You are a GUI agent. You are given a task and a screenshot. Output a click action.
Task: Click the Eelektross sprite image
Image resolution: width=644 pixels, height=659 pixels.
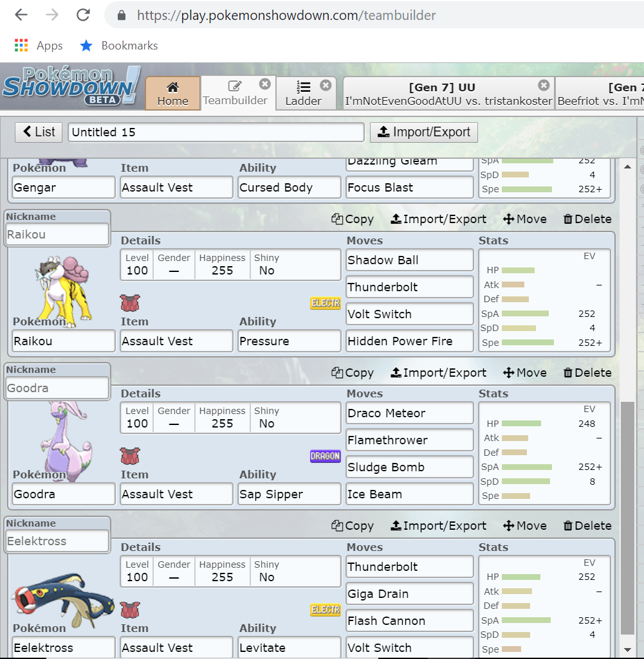(63, 600)
